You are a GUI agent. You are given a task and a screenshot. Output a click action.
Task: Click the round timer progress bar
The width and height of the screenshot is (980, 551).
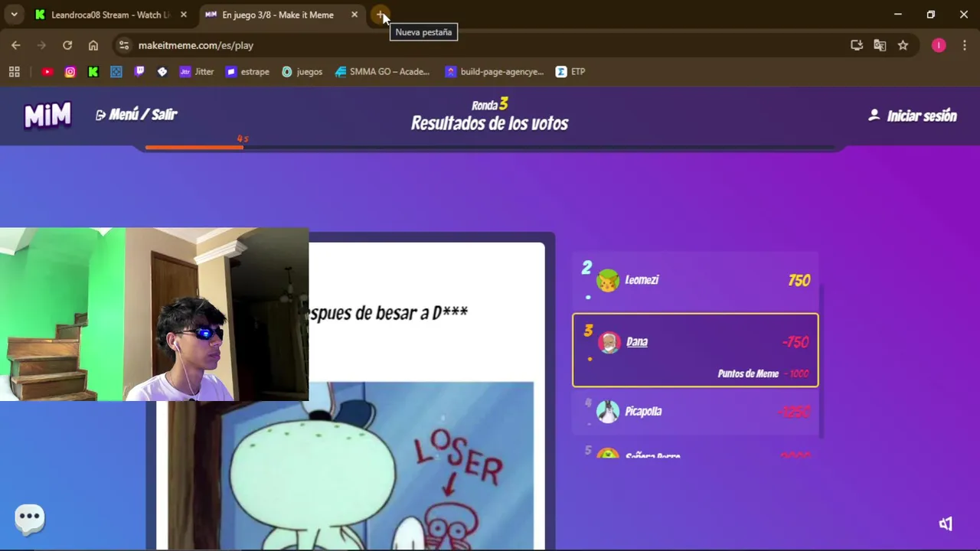tap(490, 147)
